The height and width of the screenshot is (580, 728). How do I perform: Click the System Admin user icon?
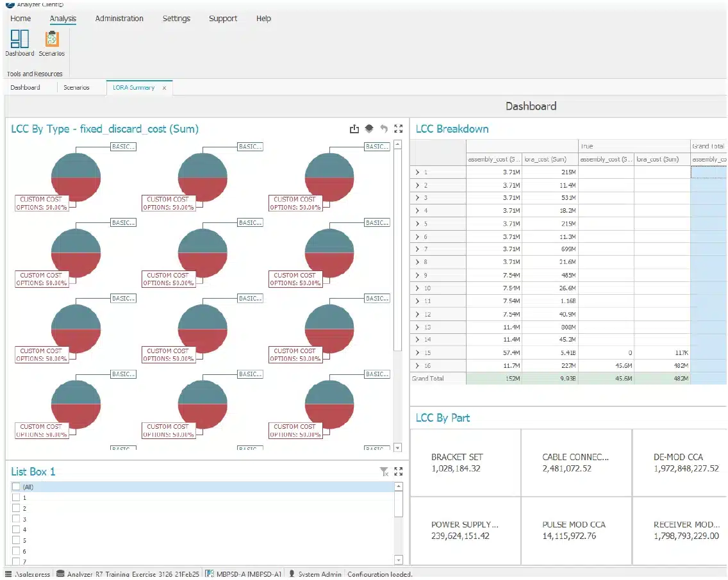tap(292, 574)
